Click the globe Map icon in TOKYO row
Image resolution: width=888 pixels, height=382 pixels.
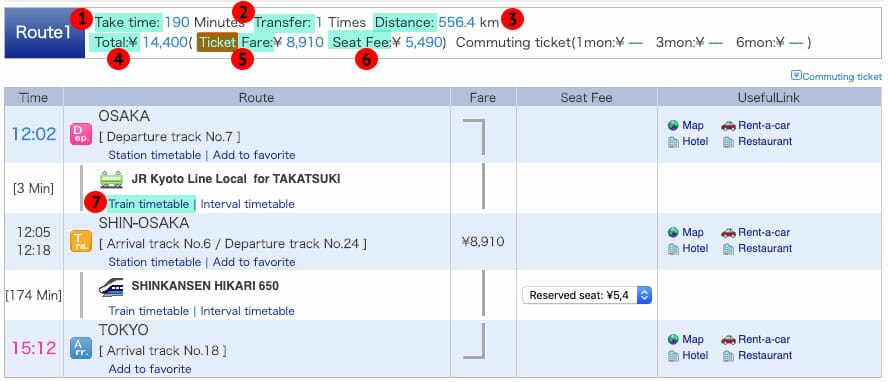(673, 340)
